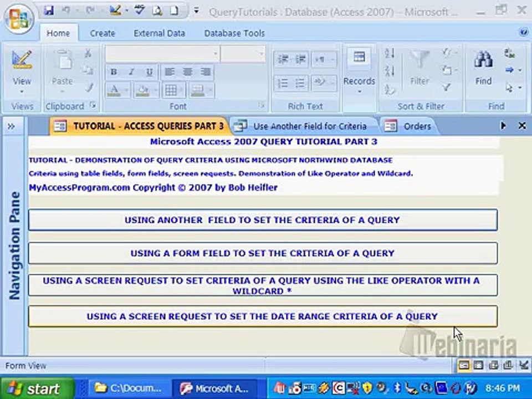Open the Clipboard dialog launcher
Viewport: 532px width, 399px height.
93,105
